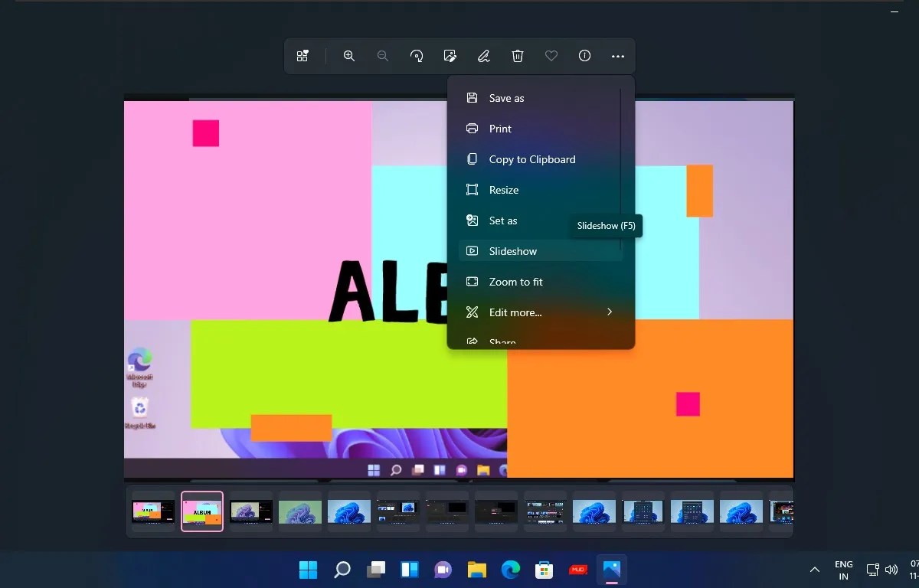Open the image editing tool
The width and height of the screenshot is (919, 588).
450,55
